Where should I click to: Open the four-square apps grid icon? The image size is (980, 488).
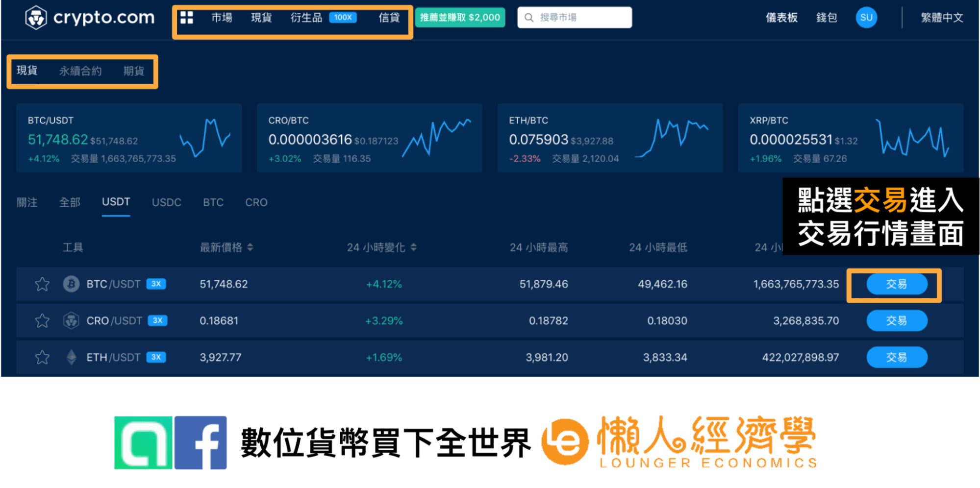coord(187,18)
